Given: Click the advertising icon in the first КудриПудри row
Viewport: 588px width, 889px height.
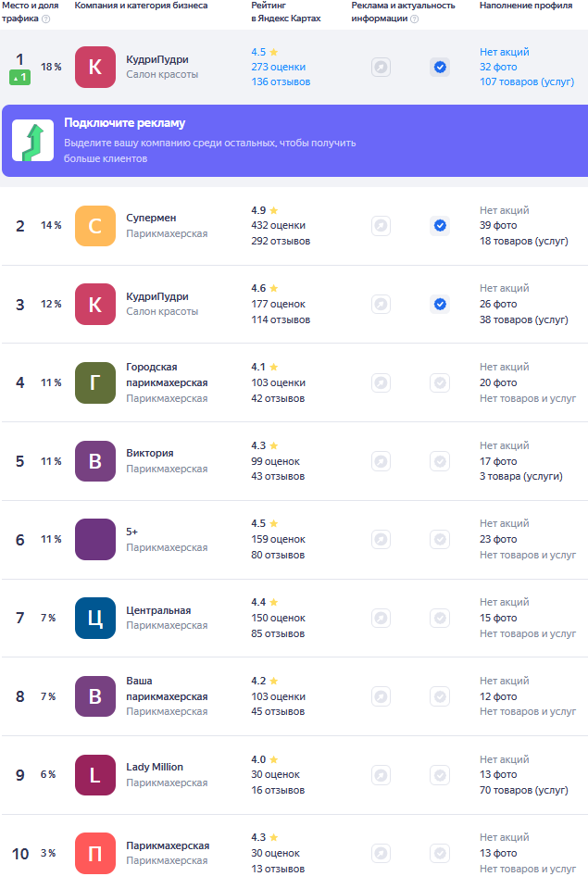Looking at the screenshot, I should [381, 68].
